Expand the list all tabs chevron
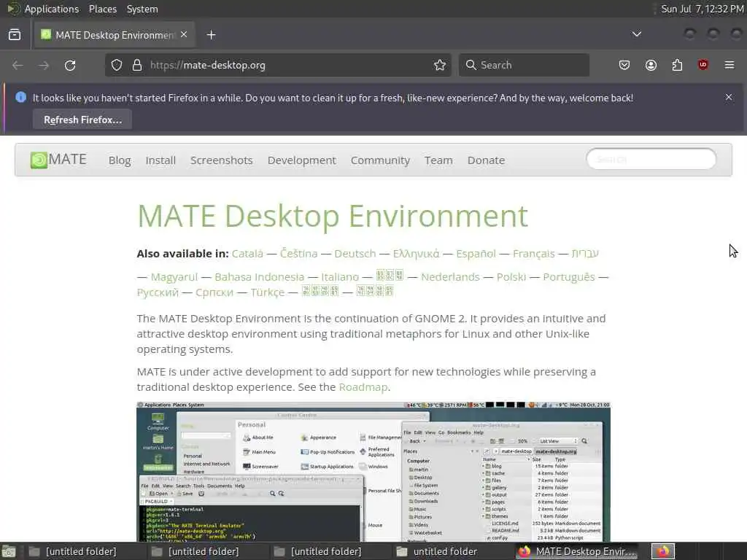Image resolution: width=747 pixels, height=560 pixels. 636,34
